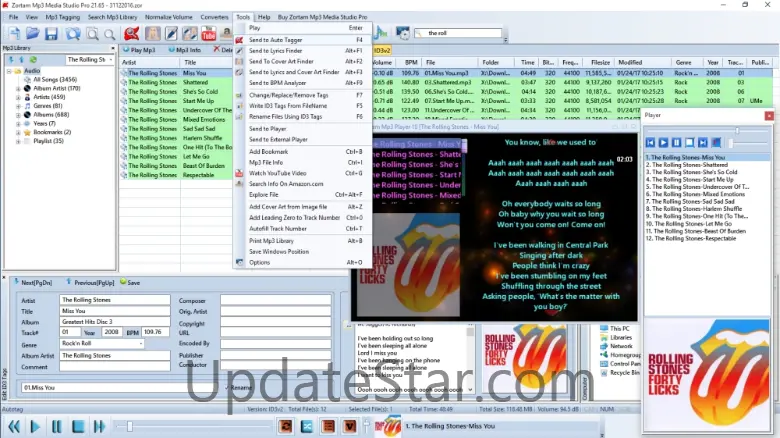The width and height of the screenshot is (780, 438).
Task: Click the Visualization V icon in bottom bar
Action: [x=350, y=426]
